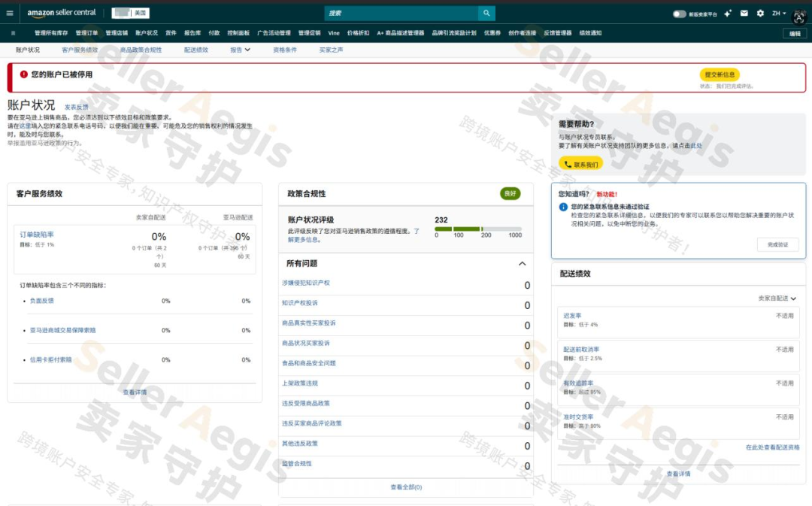Click the 此处 link in the 需要帮助 panel
Screen dimensions: 812x506
tap(696, 146)
